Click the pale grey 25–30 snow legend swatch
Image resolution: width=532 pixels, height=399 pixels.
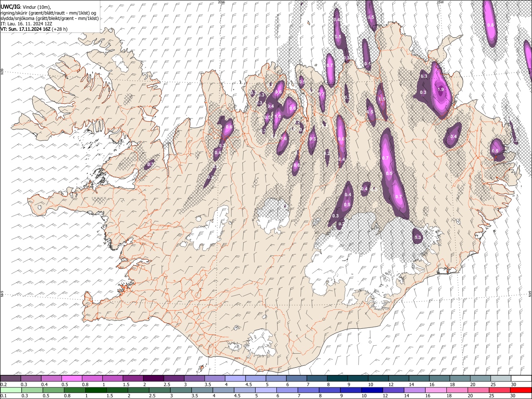[x=500, y=378]
